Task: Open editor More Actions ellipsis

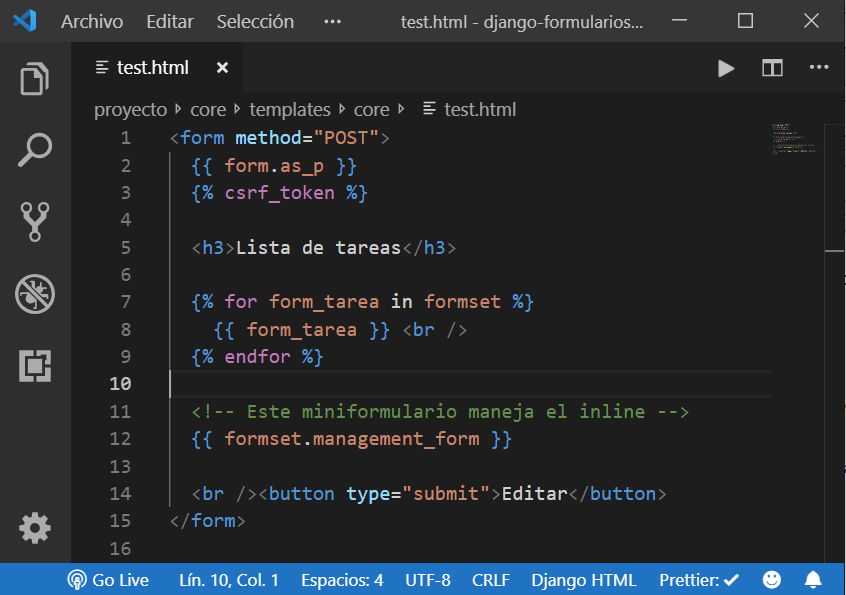Action: coord(818,67)
